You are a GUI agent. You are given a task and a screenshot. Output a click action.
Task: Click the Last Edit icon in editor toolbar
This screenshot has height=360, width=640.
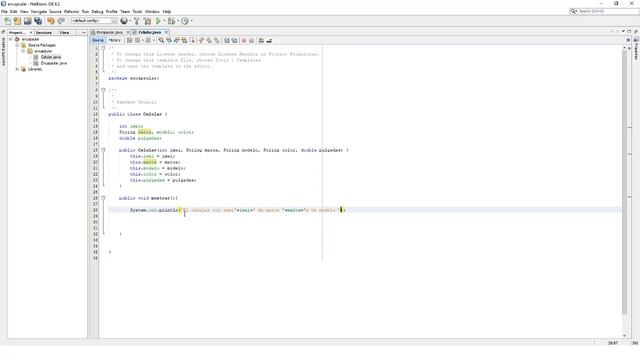click(x=130, y=40)
